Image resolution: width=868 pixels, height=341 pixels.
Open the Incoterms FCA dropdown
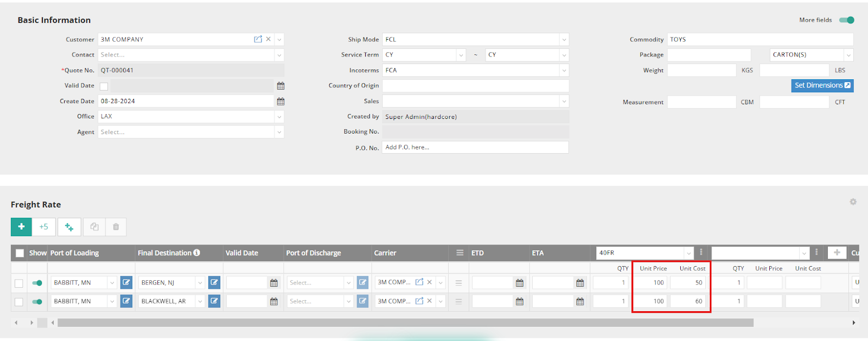point(564,71)
